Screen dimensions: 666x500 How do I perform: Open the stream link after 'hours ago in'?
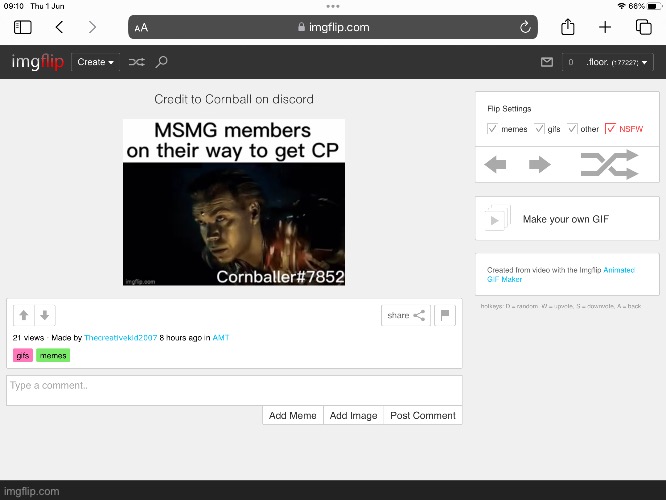(x=220, y=338)
